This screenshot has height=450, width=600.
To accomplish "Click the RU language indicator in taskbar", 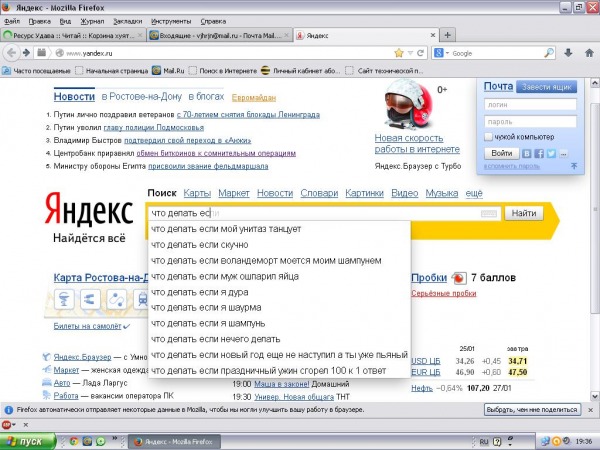I will (484, 442).
